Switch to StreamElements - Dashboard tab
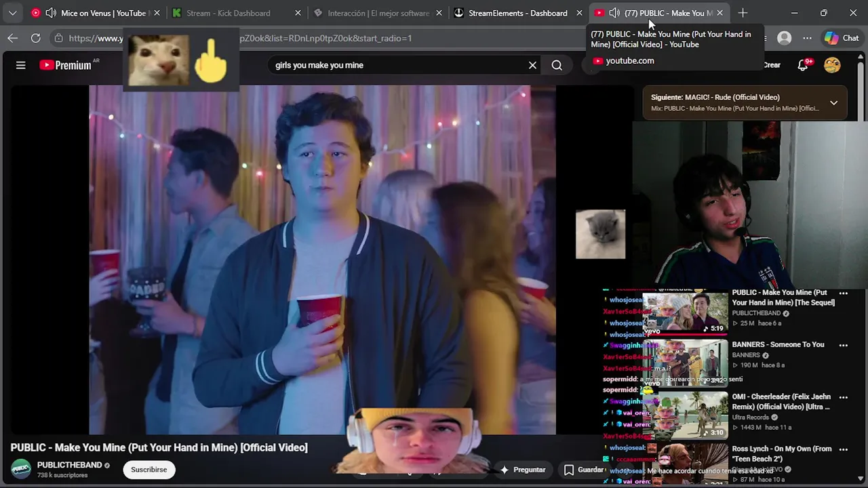Viewport: 868px width, 488px height. 517,13
